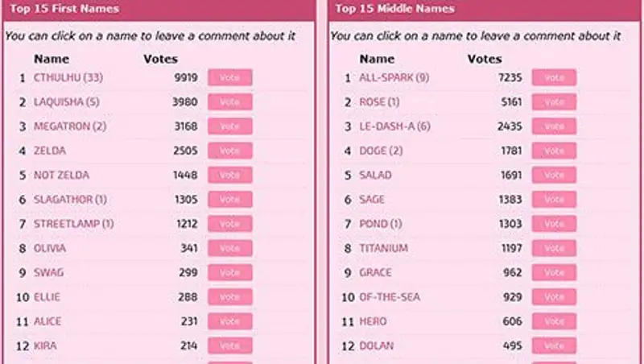Vote for SWAG first name

[x=229, y=272]
